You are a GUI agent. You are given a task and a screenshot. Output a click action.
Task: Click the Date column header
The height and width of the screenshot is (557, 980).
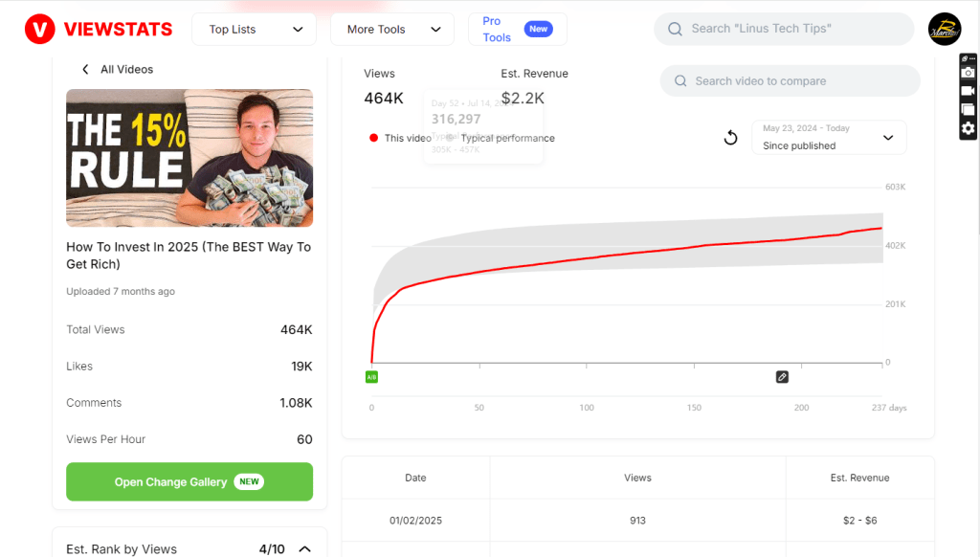(415, 478)
